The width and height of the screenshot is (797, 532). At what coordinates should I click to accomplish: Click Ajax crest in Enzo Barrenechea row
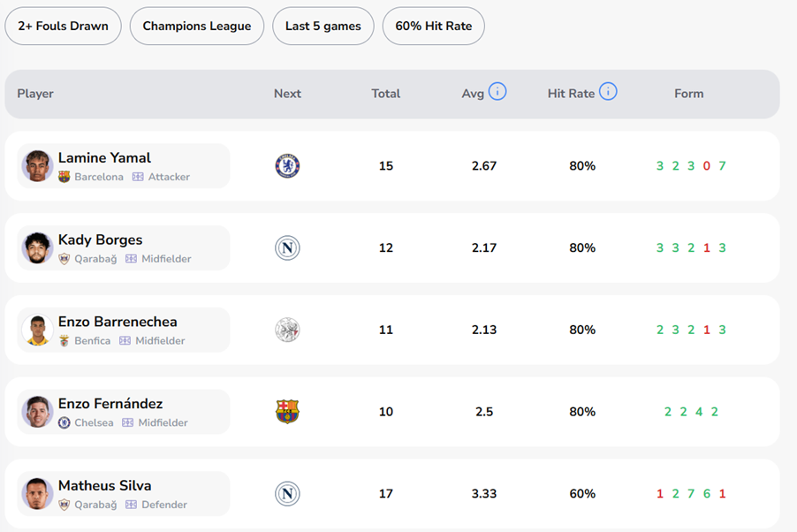pyautogui.click(x=287, y=330)
